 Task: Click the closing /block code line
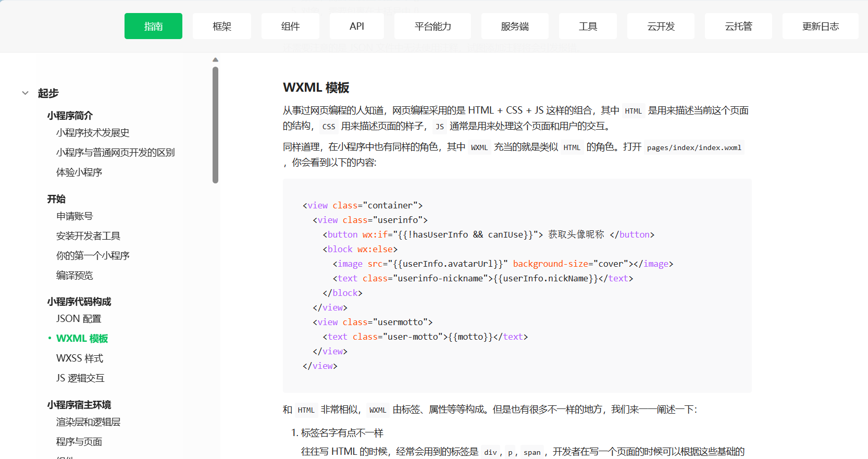pos(342,293)
